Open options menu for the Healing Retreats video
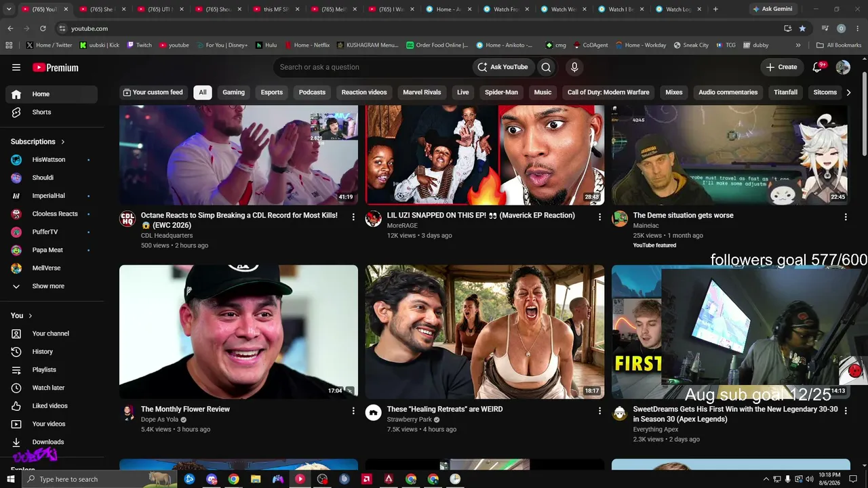 599,411
